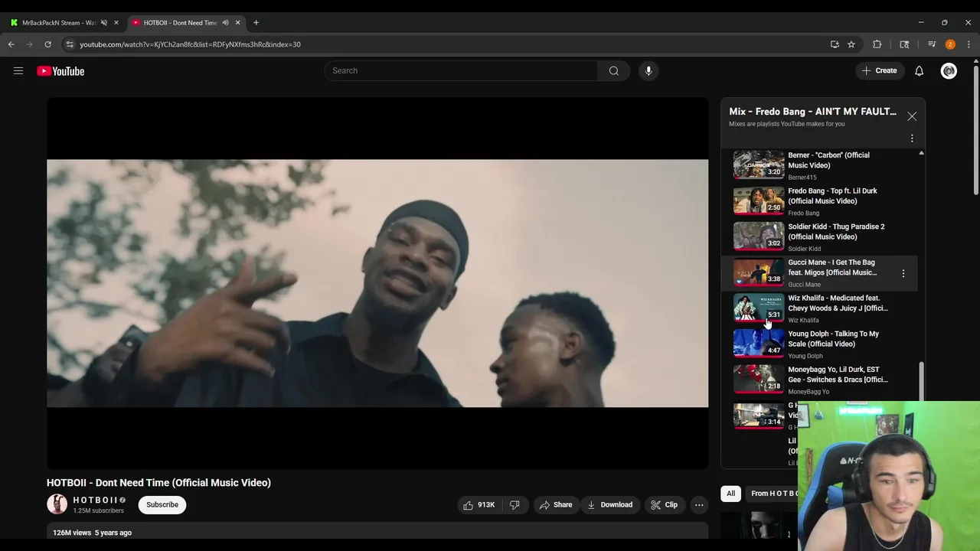Click the address bar URL
980x551 pixels.
[190, 44]
